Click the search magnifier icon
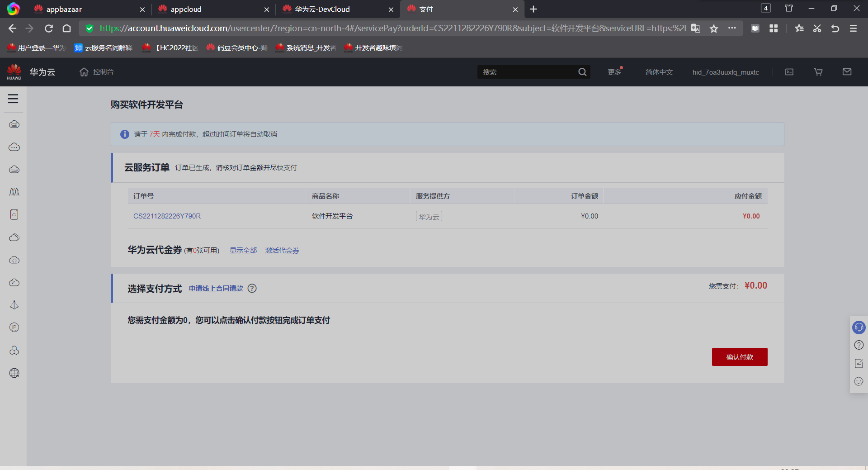 [x=582, y=72]
